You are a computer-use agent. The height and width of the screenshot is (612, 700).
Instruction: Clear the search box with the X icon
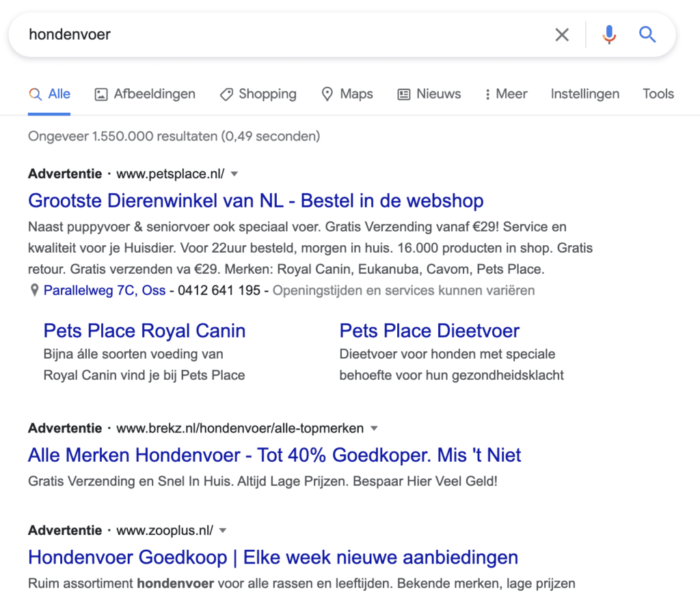[x=562, y=35]
